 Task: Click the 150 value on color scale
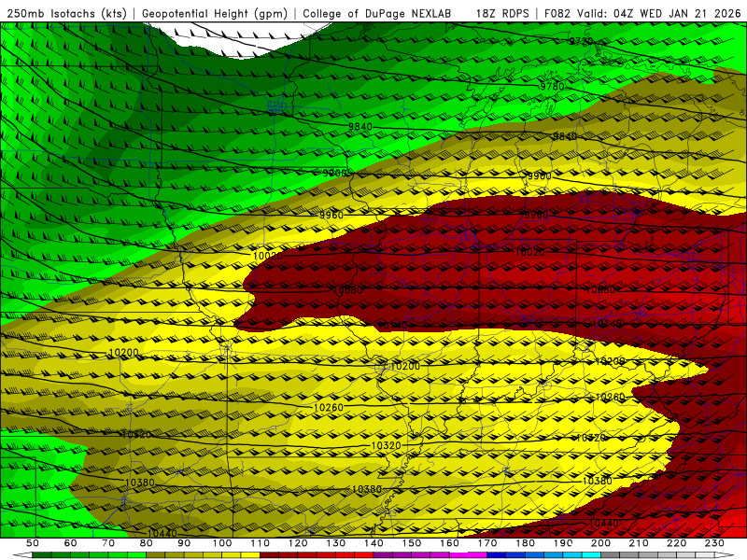pos(412,542)
